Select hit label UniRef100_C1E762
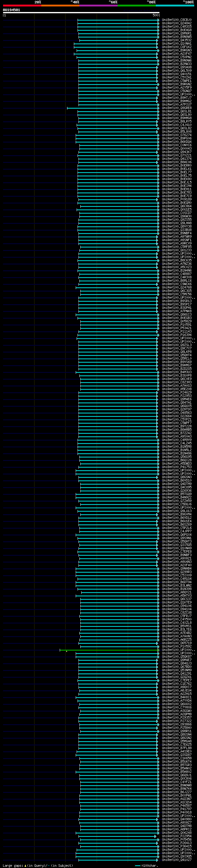Image resolution: width=197 pixels, height=868 pixels. 176,684
